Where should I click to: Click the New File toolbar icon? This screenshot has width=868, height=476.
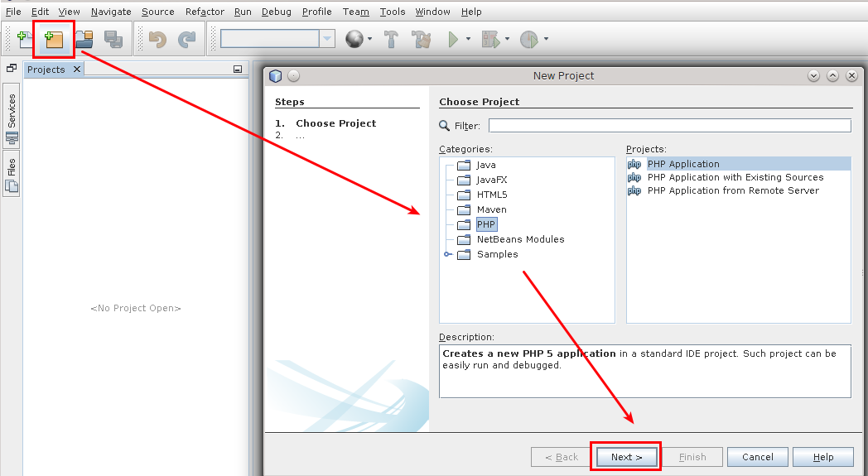pyautogui.click(x=24, y=39)
